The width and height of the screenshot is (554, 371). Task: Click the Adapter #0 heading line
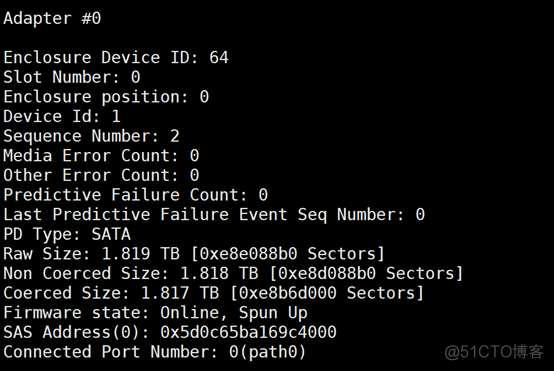point(52,18)
